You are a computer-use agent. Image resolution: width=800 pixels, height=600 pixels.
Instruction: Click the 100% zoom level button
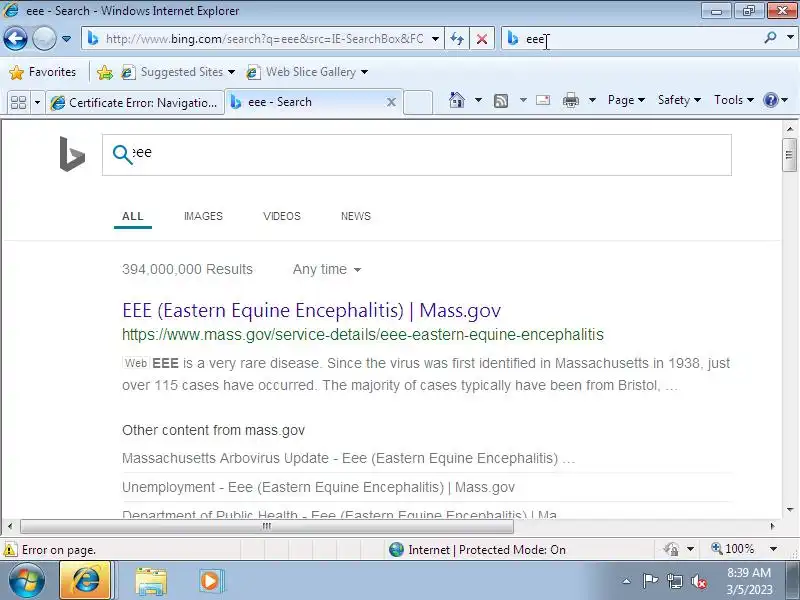[733, 549]
